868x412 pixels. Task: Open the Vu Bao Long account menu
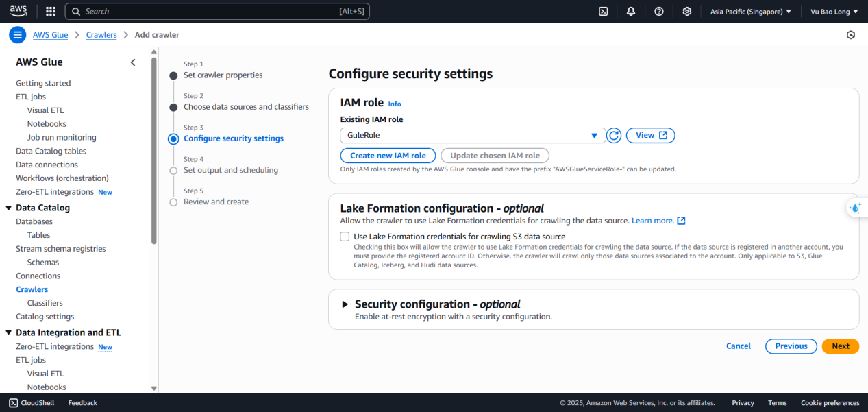tap(834, 11)
